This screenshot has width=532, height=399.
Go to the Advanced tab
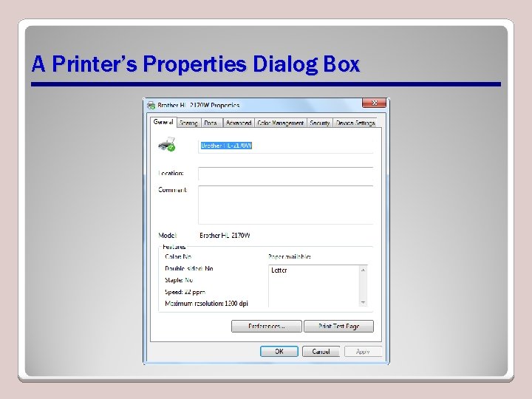click(x=238, y=123)
